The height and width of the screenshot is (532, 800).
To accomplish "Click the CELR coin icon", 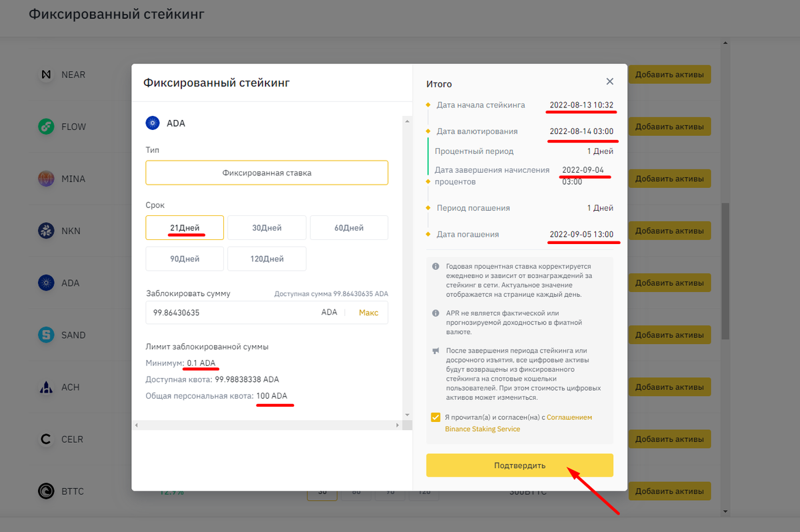I will (x=46, y=439).
